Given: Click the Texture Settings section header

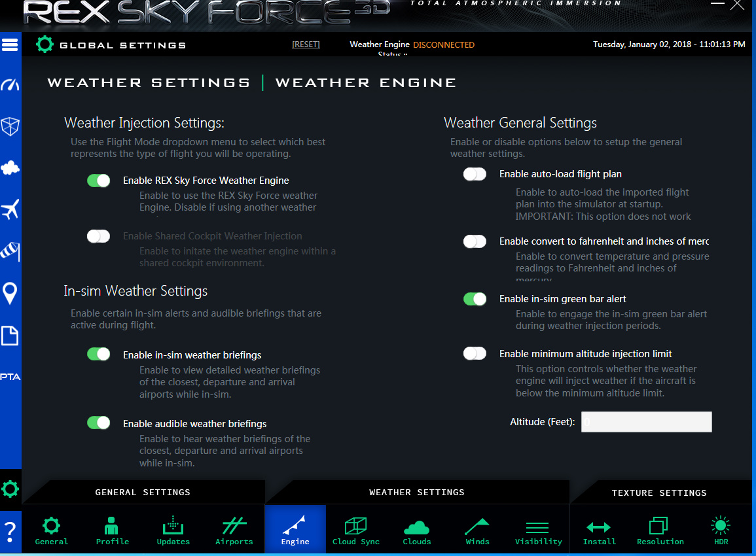Looking at the screenshot, I should click(x=659, y=493).
